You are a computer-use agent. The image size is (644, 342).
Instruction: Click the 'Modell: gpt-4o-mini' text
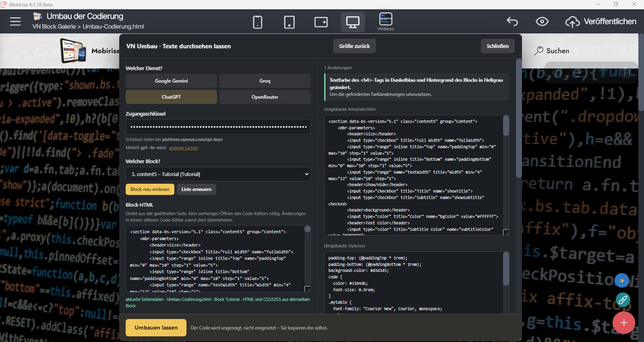point(146,148)
